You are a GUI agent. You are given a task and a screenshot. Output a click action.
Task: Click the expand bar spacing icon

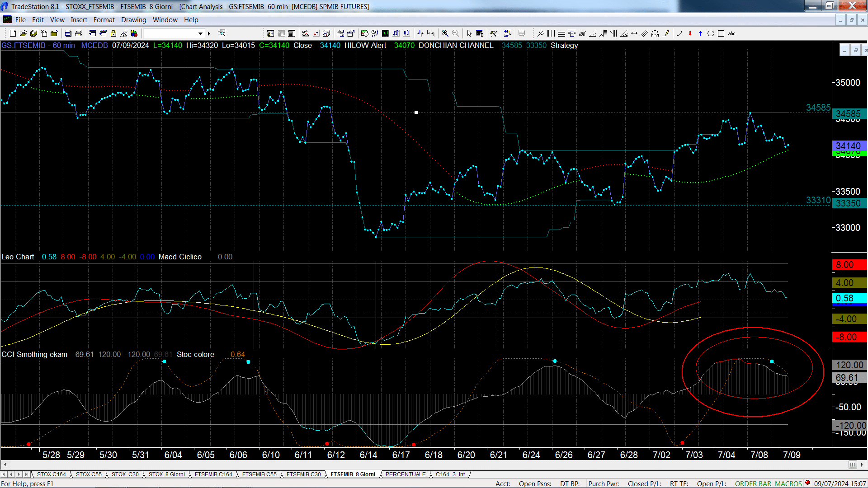431,33
